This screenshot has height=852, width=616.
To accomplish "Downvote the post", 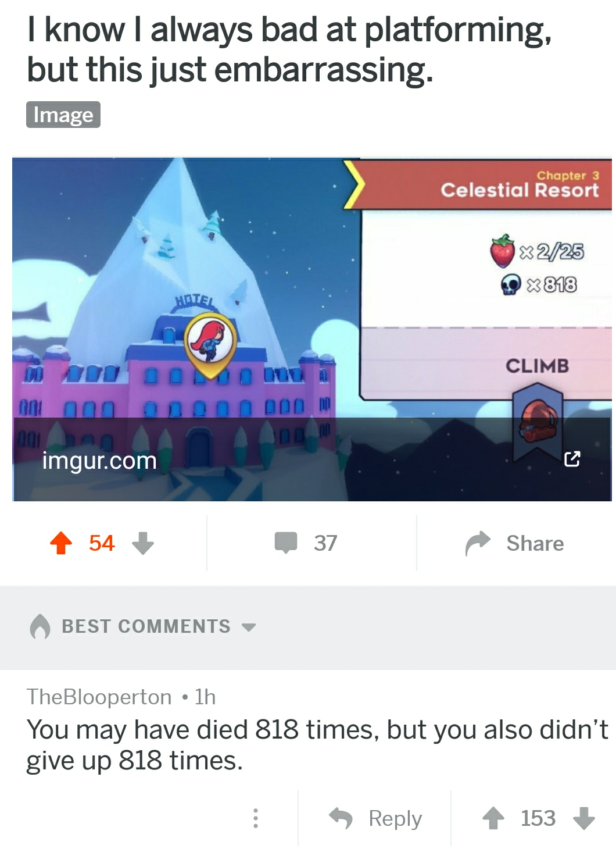I will click(143, 543).
